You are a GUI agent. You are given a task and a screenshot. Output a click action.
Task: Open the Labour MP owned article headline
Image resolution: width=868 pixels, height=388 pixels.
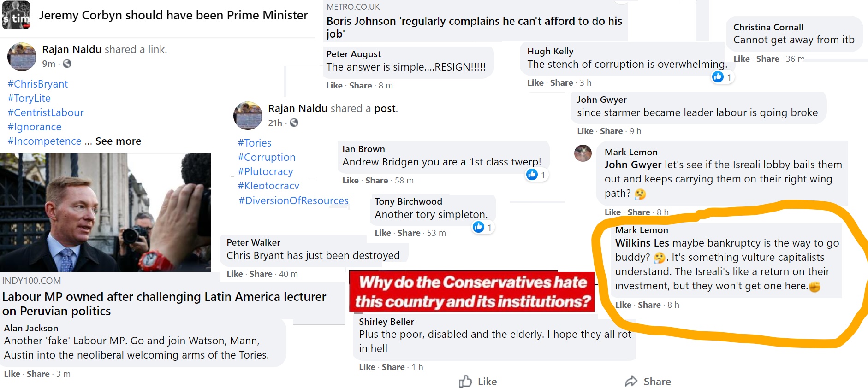pyautogui.click(x=164, y=303)
